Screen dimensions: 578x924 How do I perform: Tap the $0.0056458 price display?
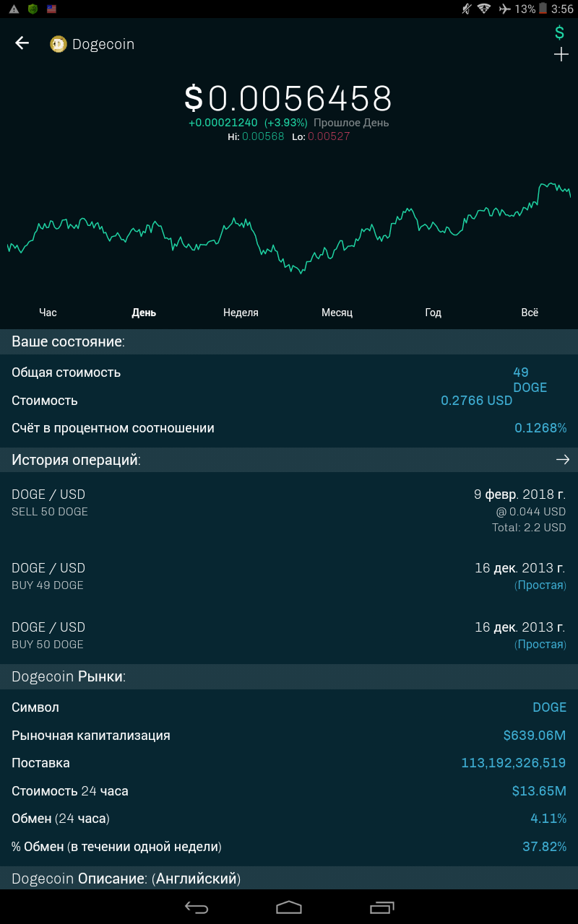[x=288, y=99]
